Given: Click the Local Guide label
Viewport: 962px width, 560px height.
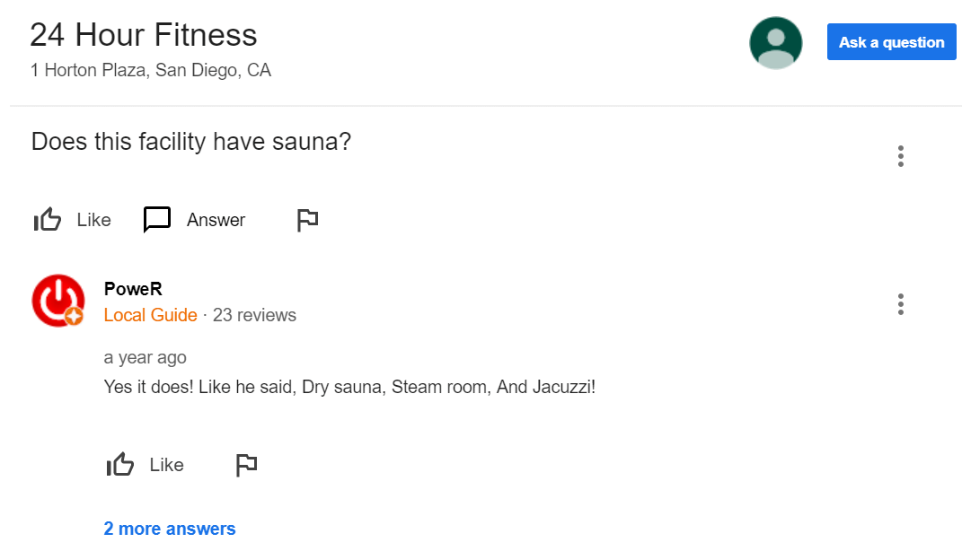Looking at the screenshot, I should tap(150, 315).
